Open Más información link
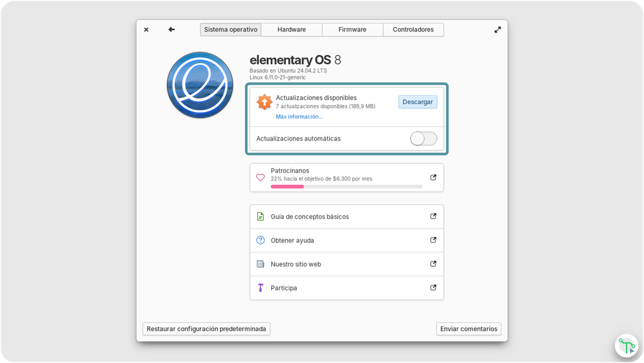644x363 pixels. click(x=299, y=116)
